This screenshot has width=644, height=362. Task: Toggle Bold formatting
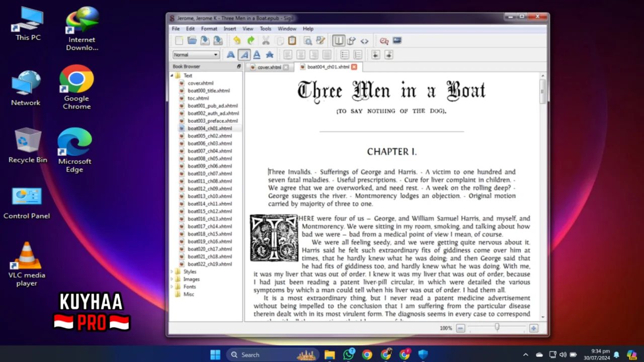click(230, 55)
